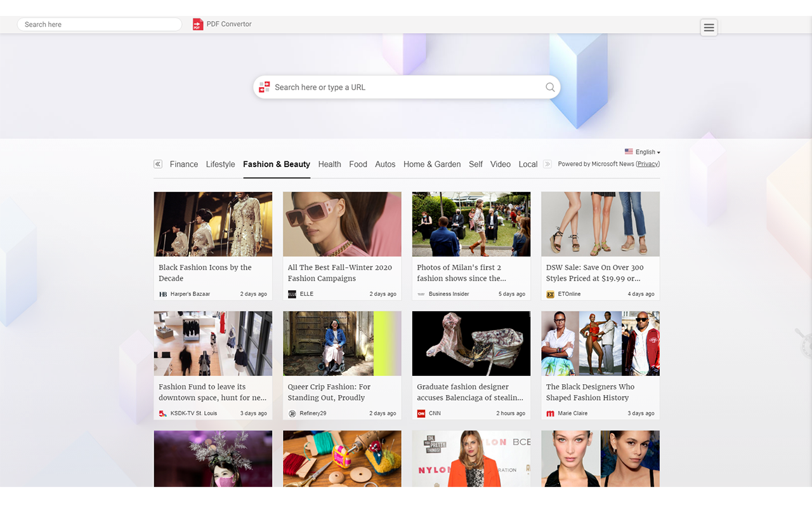Click the red logo in the center search bar
Viewport: 812px width, 508px height.
click(x=265, y=87)
